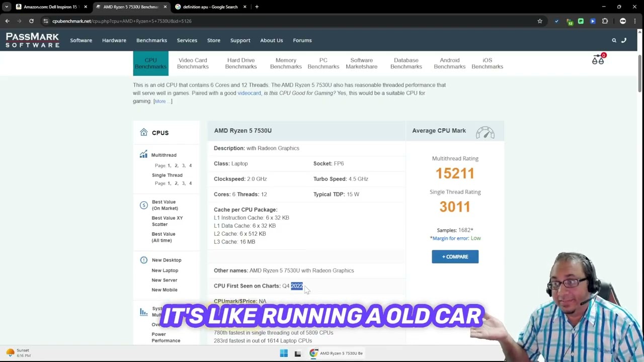Click the PassMark Software logo
Image resolution: width=644 pixels, height=362 pixels.
point(32,40)
